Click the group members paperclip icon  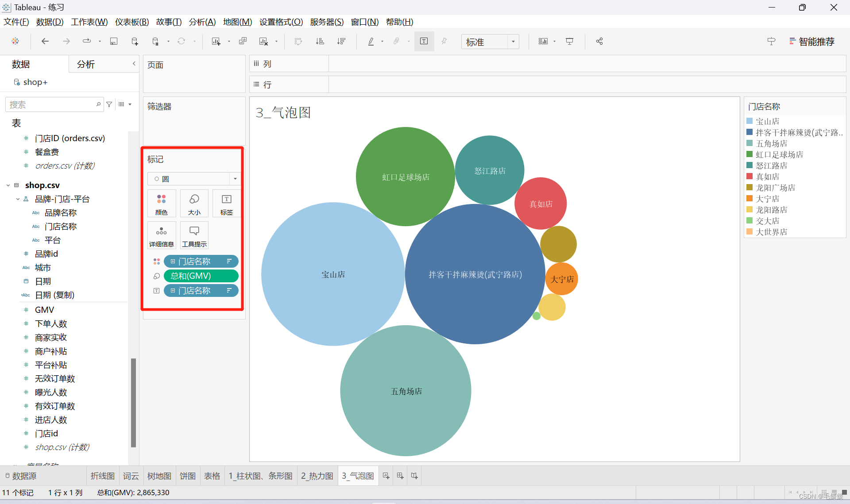(x=397, y=41)
